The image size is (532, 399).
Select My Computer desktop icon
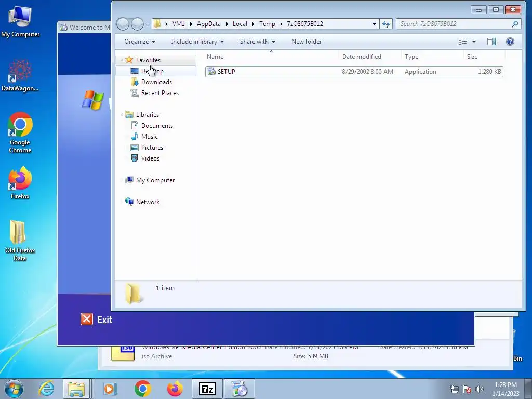[20, 22]
